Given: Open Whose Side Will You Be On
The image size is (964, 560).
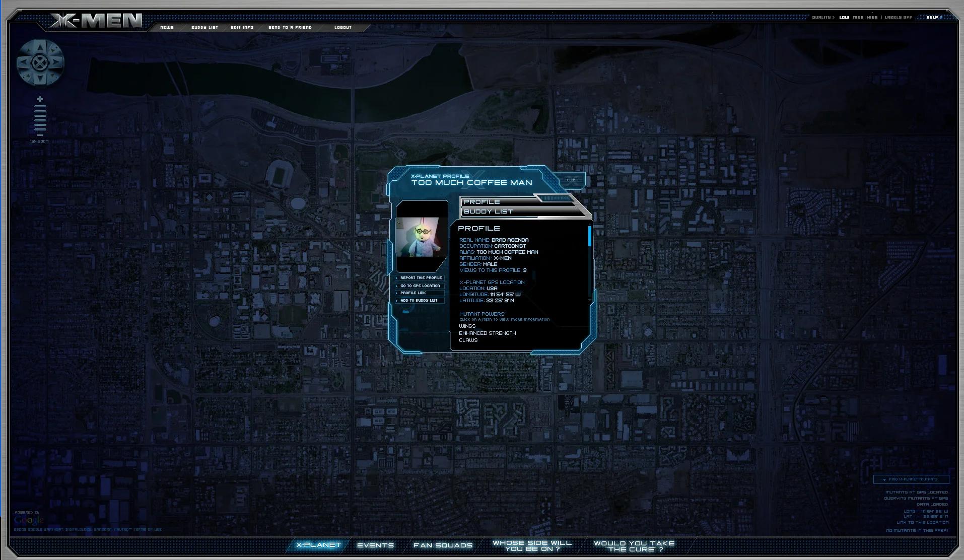Looking at the screenshot, I should pyautogui.click(x=532, y=546).
